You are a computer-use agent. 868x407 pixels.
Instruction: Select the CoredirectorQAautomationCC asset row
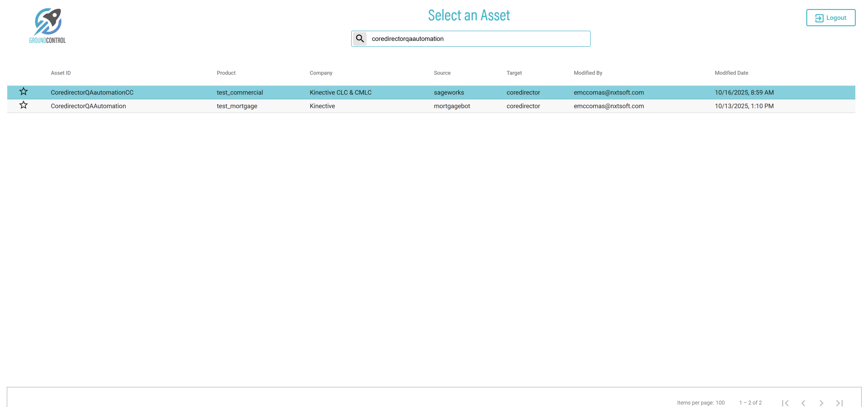92,92
